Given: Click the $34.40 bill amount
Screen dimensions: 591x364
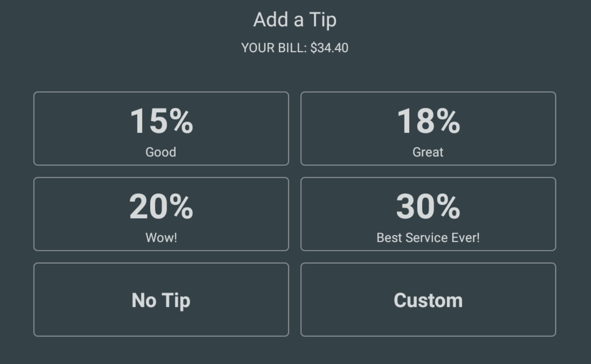Looking at the screenshot, I should click(329, 48).
